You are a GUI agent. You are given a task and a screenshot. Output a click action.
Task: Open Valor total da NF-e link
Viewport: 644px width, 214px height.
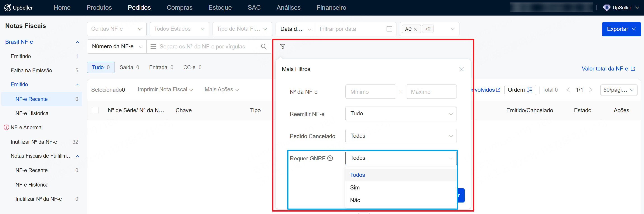pos(608,68)
